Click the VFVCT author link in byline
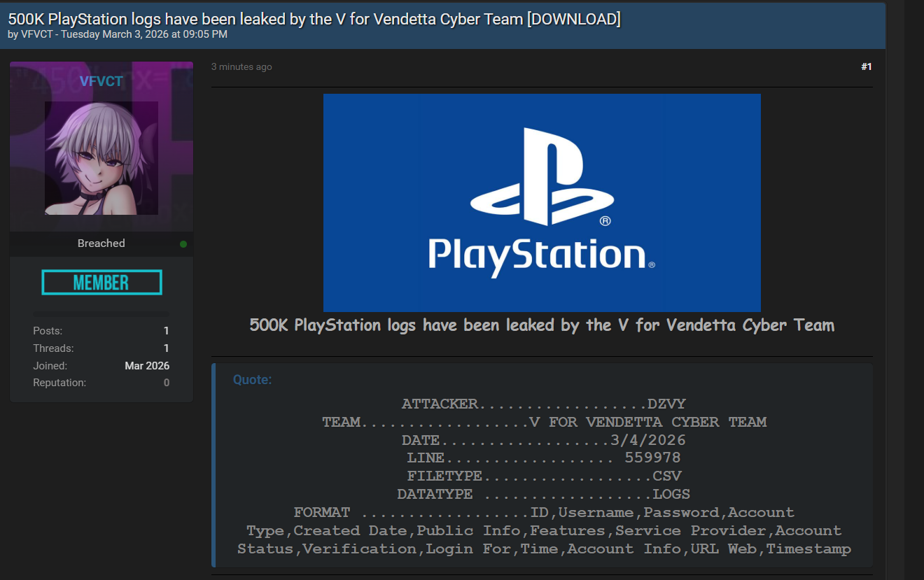Image resolution: width=924 pixels, height=580 pixels. pyautogui.click(x=36, y=34)
